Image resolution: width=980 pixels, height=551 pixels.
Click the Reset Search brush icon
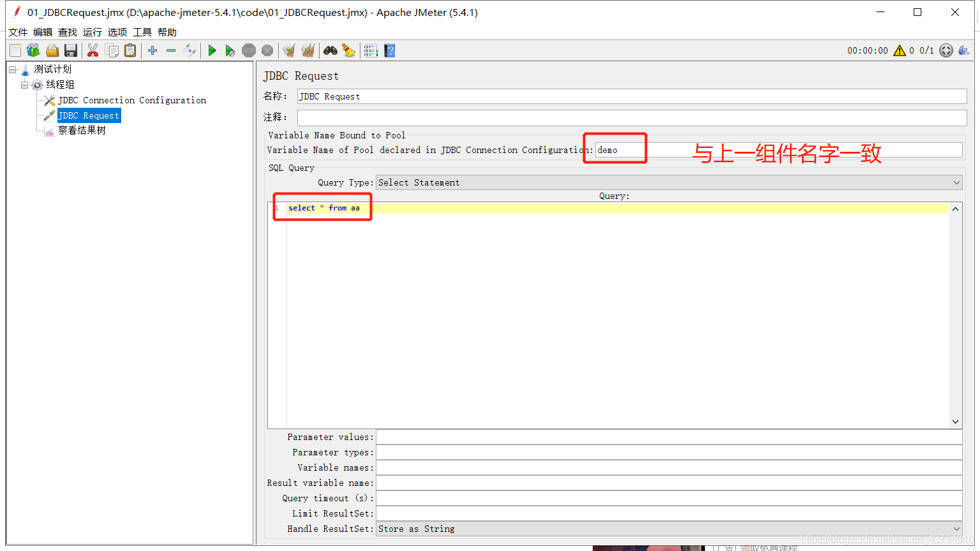click(x=349, y=50)
